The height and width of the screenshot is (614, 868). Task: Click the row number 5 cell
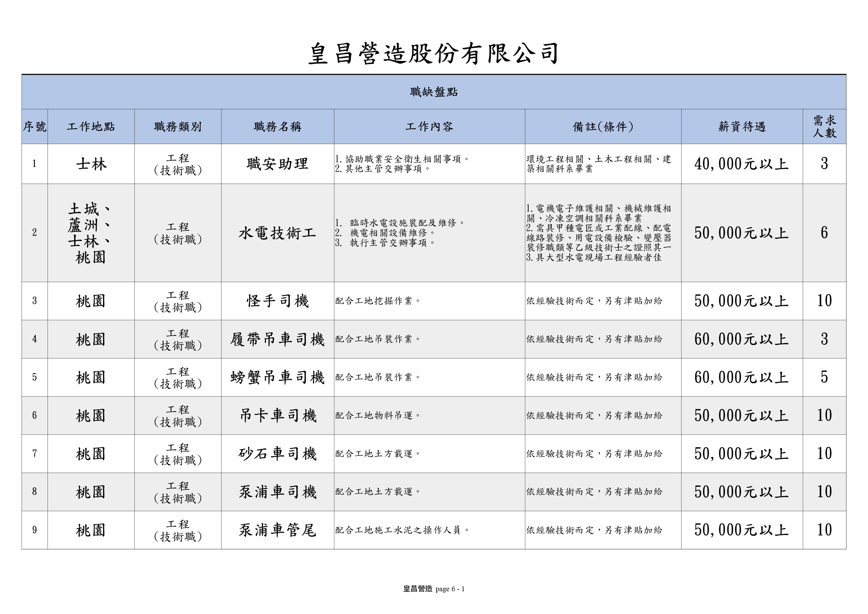point(34,377)
